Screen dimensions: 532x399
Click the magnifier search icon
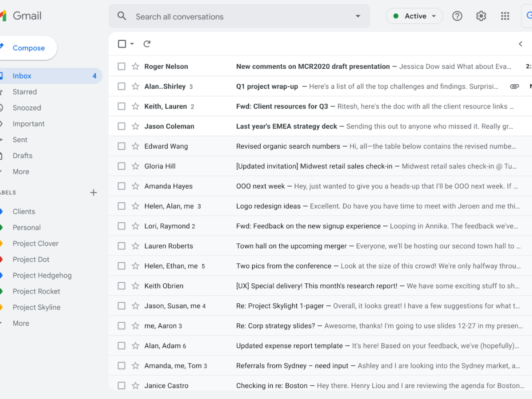pos(122,16)
